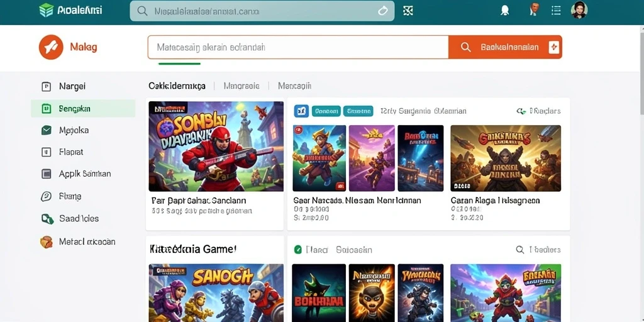Click the Applk Samkan sidebar label
644x322 pixels.
85,174
